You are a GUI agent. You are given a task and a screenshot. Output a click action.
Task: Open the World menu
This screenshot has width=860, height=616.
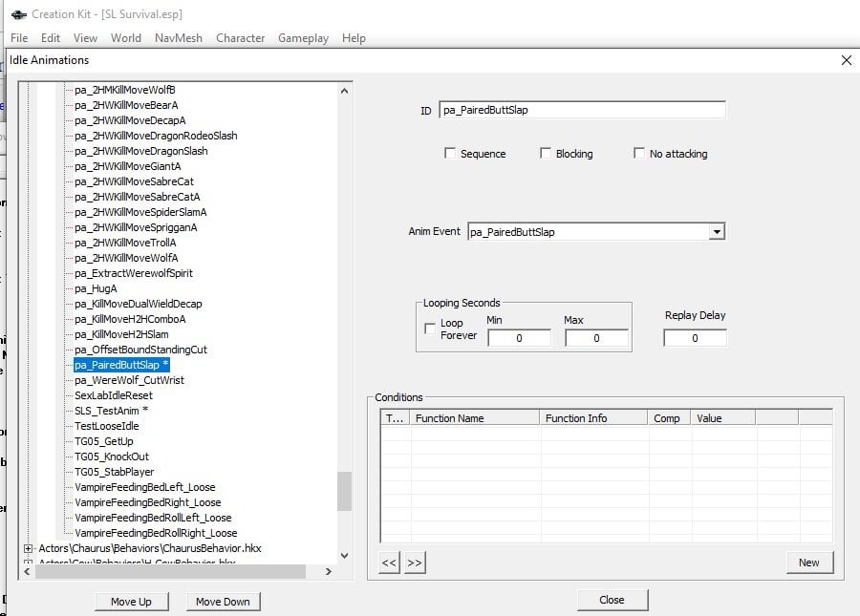click(x=125, y=38)
